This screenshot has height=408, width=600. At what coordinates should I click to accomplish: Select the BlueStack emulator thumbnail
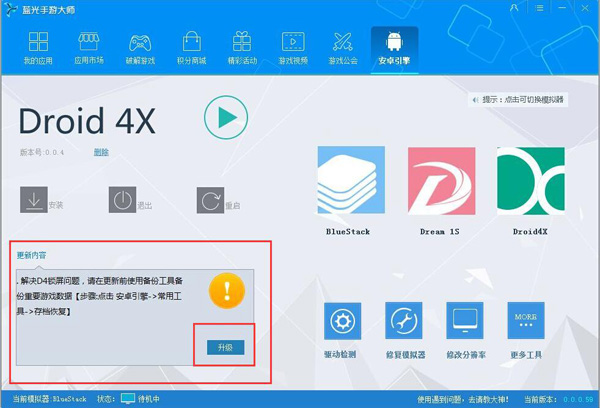(351, 180)
